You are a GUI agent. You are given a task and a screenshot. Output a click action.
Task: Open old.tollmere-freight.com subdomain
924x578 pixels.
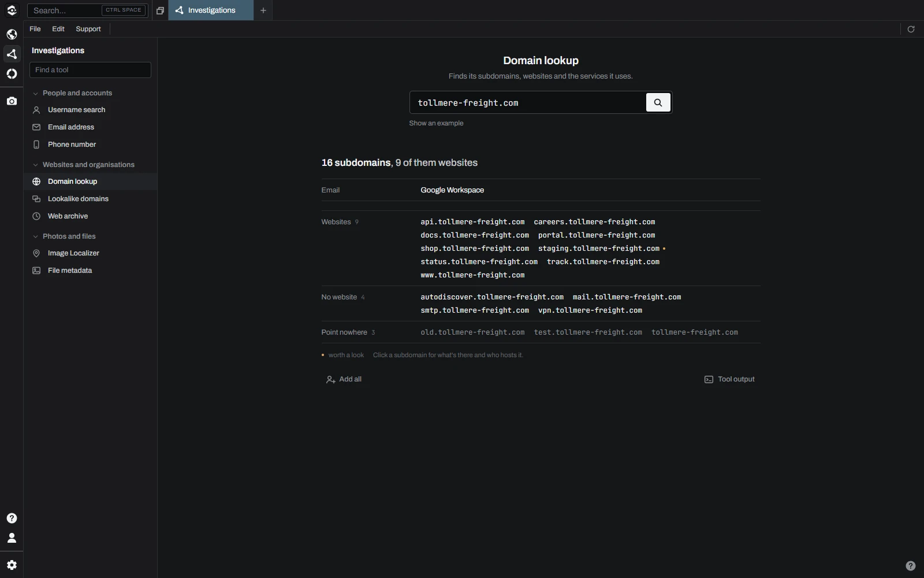click(x=472, y=332)
